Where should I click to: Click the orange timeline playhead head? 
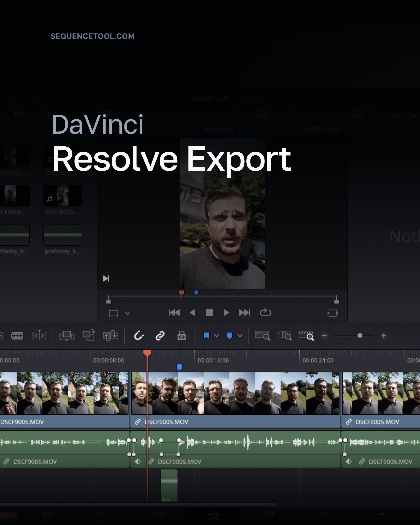coord(147,353)
